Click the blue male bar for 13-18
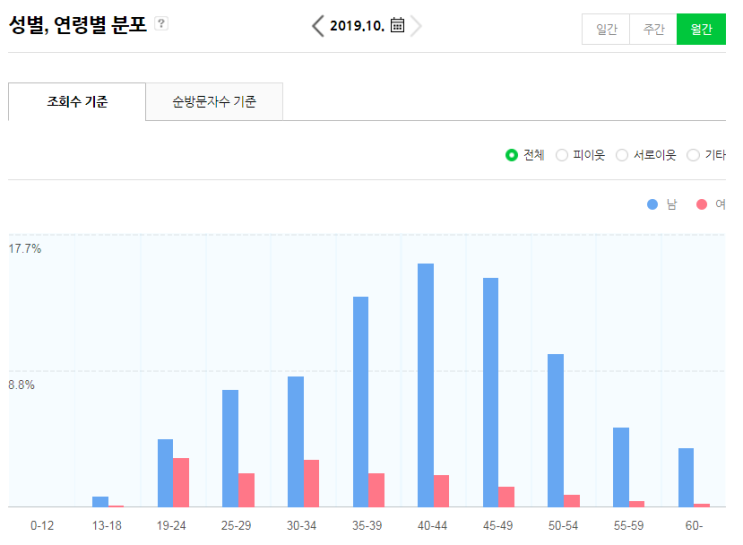The height and width of the screenshot is (545, 743). [100, 502]
